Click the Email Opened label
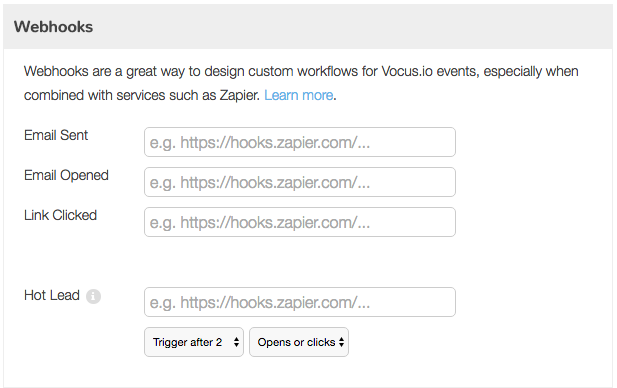617x388 pixels. click(x=66, y=175)
